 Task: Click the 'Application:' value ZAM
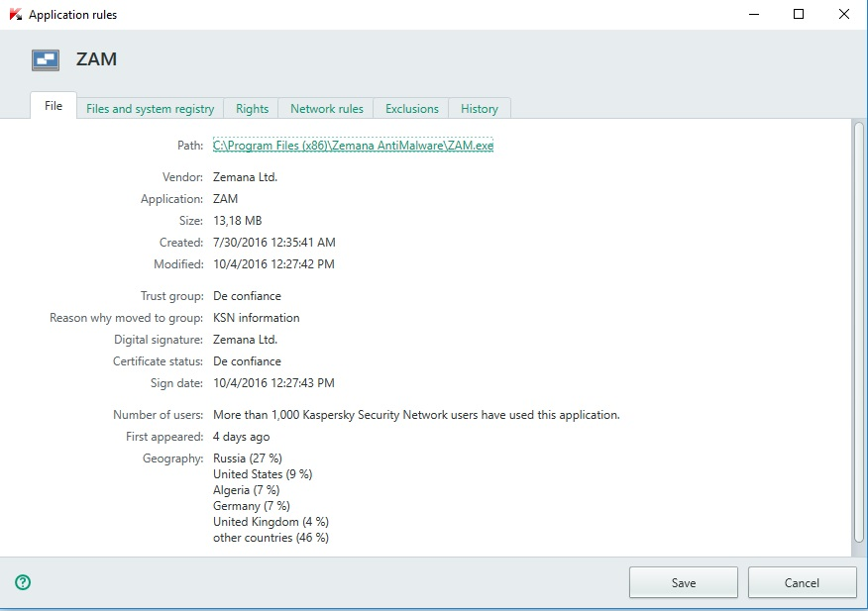point(225,199)
